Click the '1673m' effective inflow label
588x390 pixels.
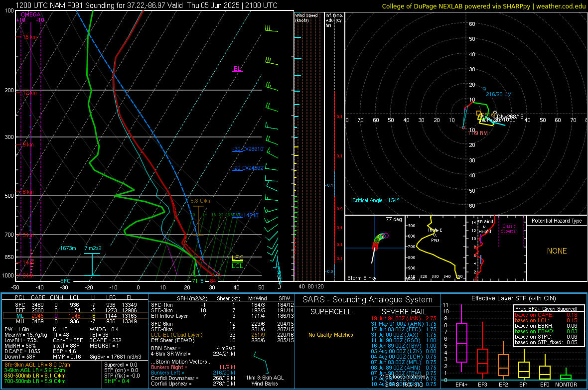click(x=68, y=248)
